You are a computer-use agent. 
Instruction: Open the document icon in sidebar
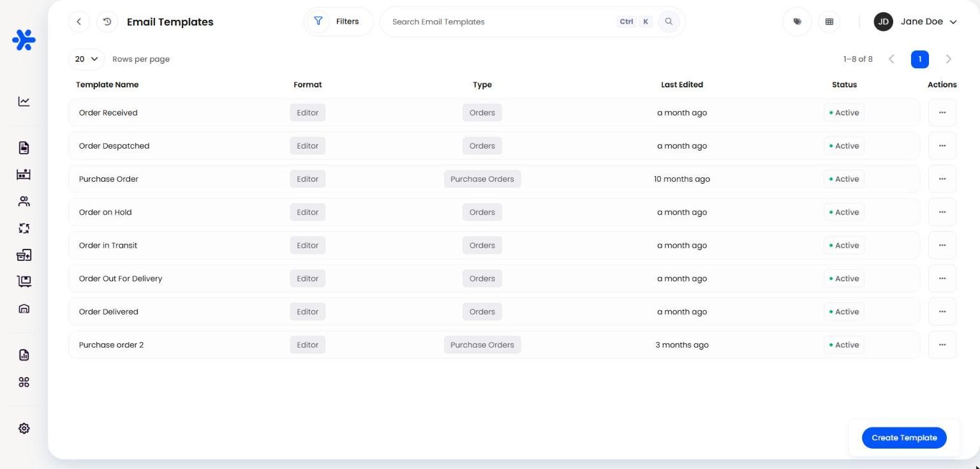tap(24, 148)
